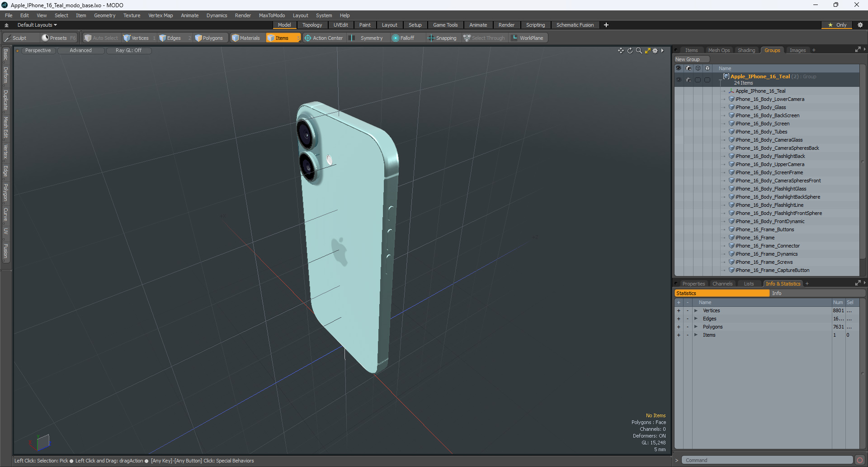Open the Channels tab
868x467 pixels.
tap(722, 284)
